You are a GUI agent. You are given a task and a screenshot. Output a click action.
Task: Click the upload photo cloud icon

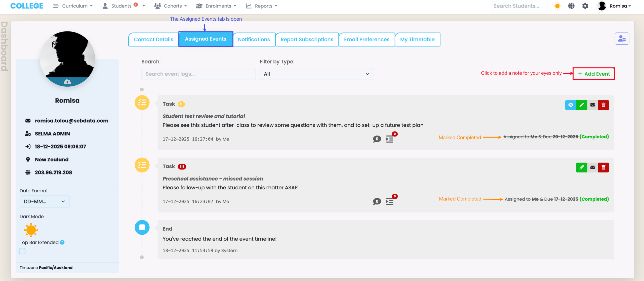click(67, 82)
